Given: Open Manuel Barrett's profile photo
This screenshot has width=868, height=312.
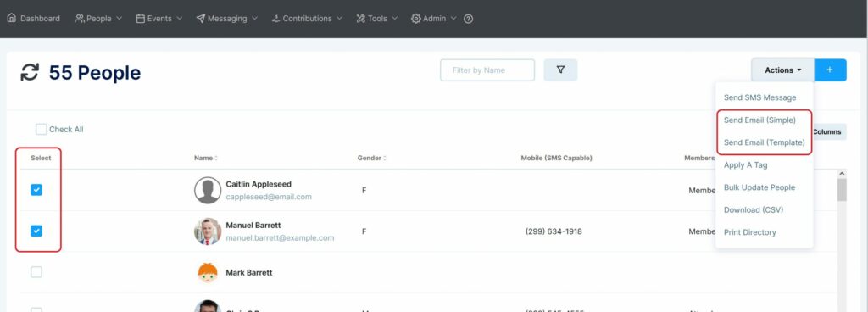Looking at the screenshot, I should pos(208,231).
